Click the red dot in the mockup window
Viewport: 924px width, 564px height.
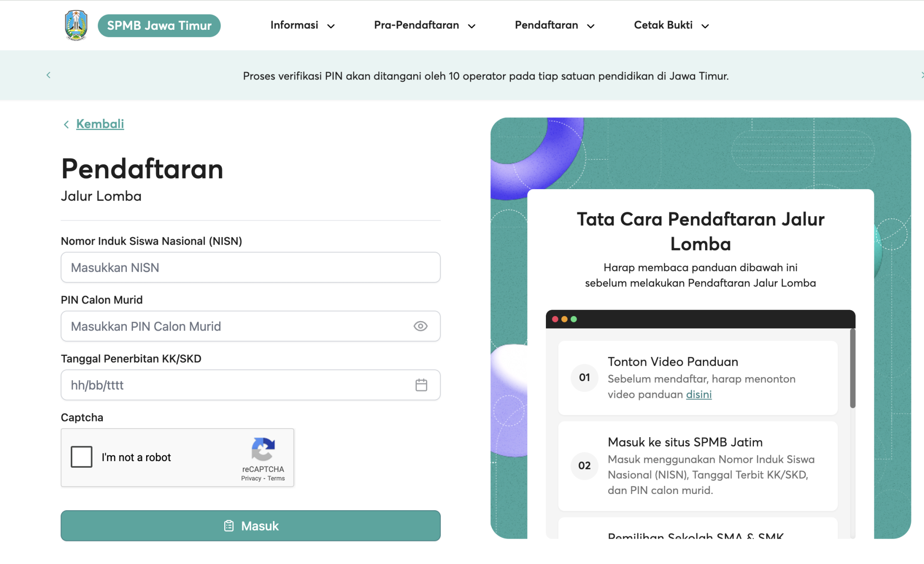pyautogui.click(x=555, y=318)
